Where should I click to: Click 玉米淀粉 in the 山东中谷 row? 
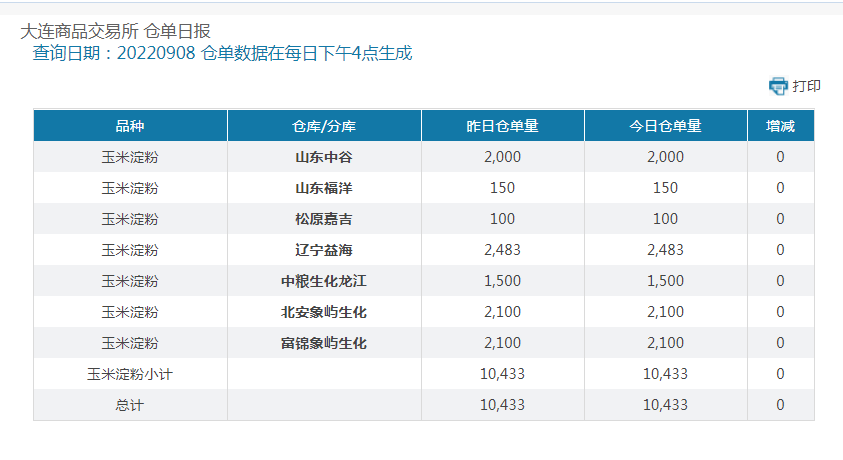click(130, 157)
